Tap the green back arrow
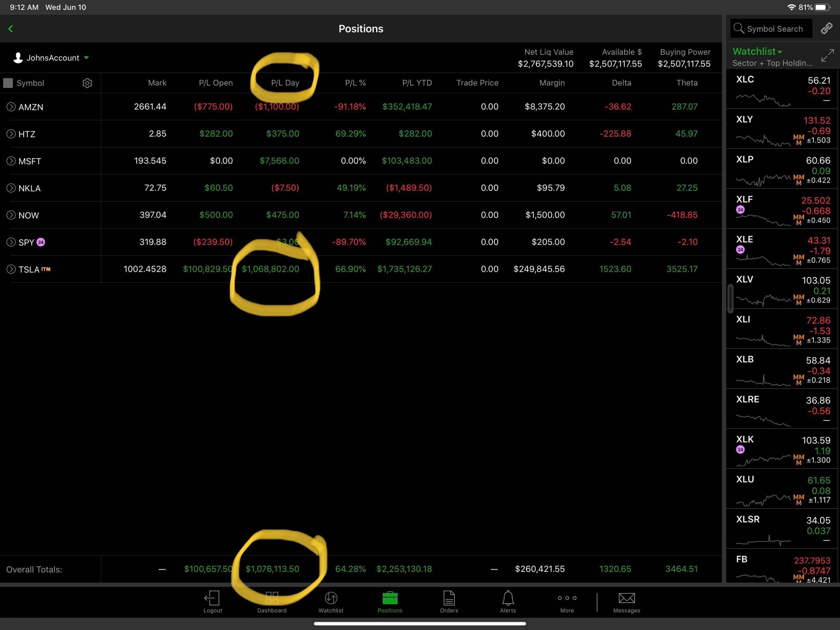Image resolution: width=840 pixels, height=630 pixels. 10,29
